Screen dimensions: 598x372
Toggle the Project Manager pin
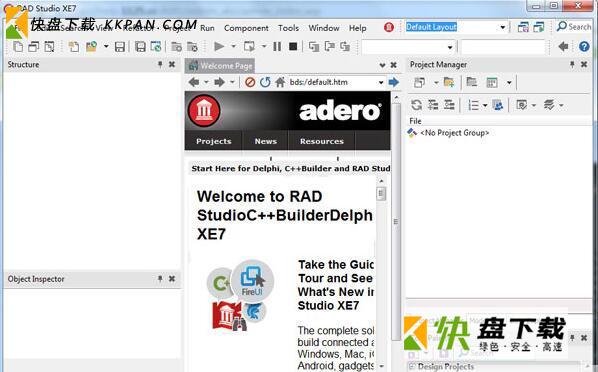[572, 64]
